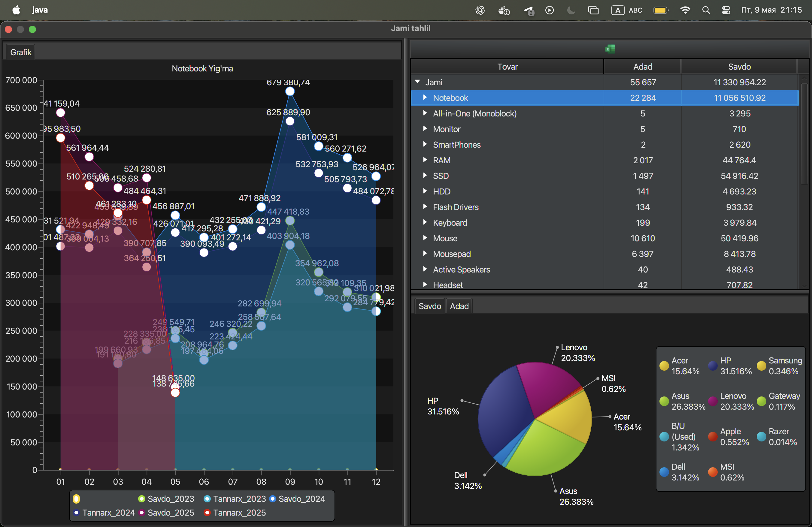812x527 pixels.
Task: Click the Dell 3.142% legend swatch
Action: (x=664, y=472)
